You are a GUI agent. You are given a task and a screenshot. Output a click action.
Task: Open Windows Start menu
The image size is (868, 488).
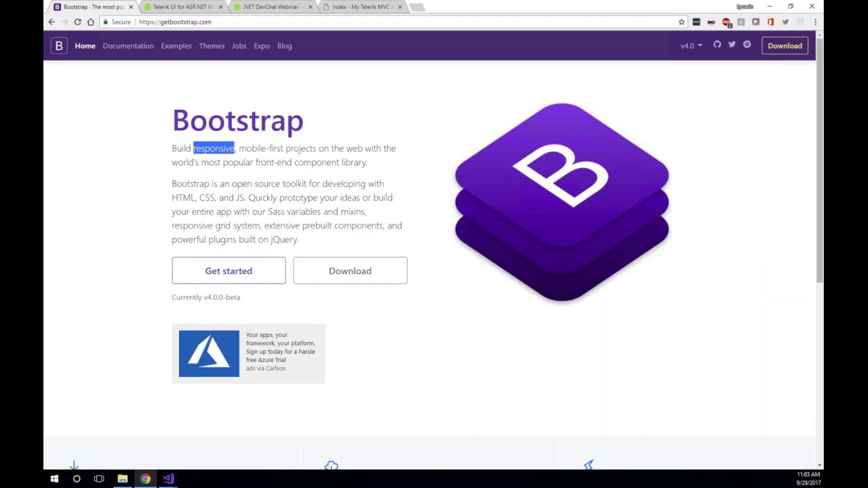54,479
